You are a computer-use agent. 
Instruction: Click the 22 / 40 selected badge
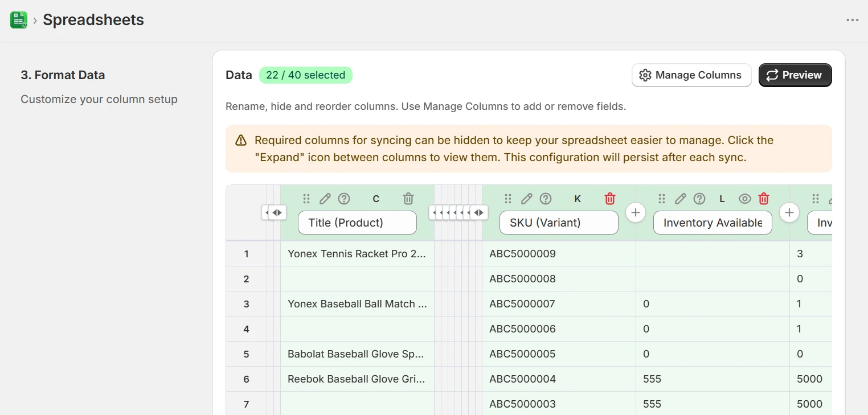(306, 75)
